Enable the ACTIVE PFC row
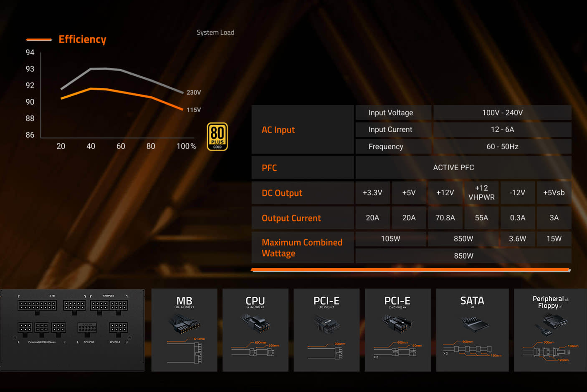The height and width of the screenshot is (392, 587). click(453, 167)
